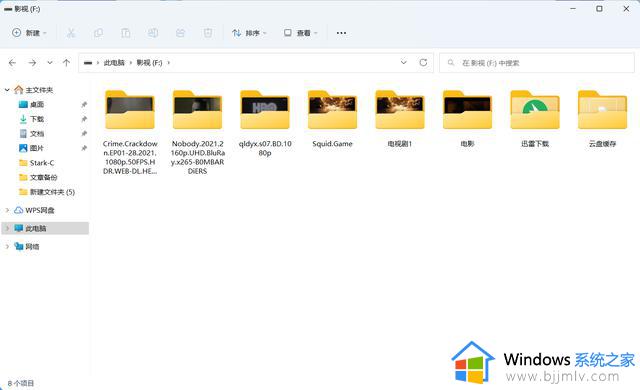Open 下载 in the sidebar
The height and width of the screenshot is (390, 640).
32,119
